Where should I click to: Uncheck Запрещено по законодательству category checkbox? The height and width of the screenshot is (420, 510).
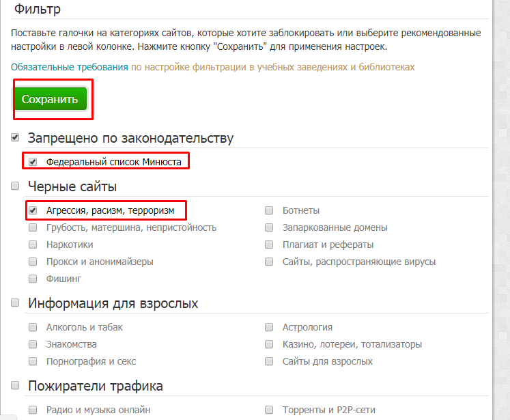(15, 137)
